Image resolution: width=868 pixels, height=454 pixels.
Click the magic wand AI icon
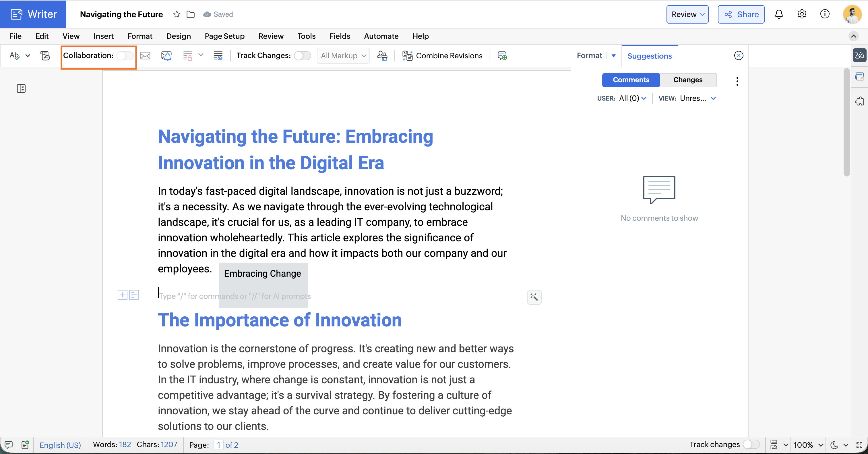click(x=534, y=297)
